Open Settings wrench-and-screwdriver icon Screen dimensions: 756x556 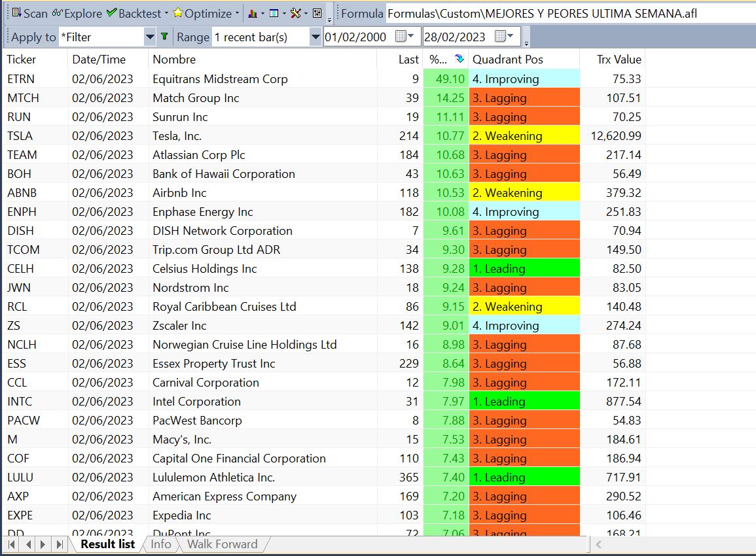coord(296,14)
